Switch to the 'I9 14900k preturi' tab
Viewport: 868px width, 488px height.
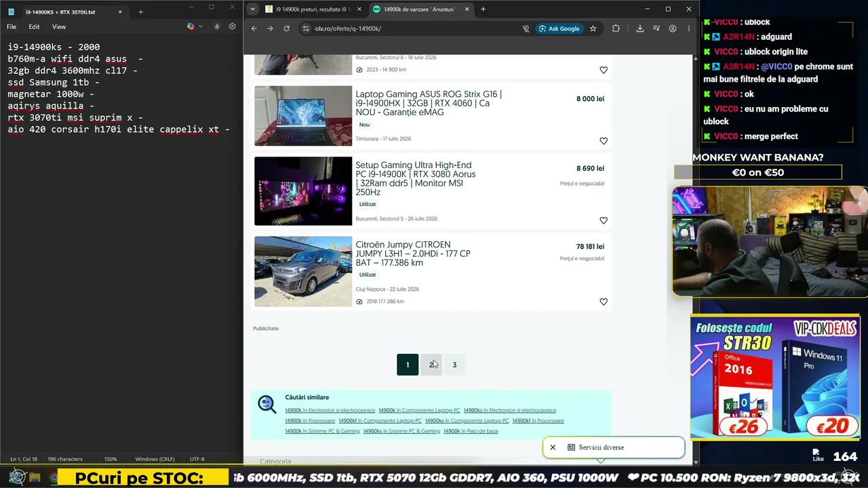click(314, 9)
